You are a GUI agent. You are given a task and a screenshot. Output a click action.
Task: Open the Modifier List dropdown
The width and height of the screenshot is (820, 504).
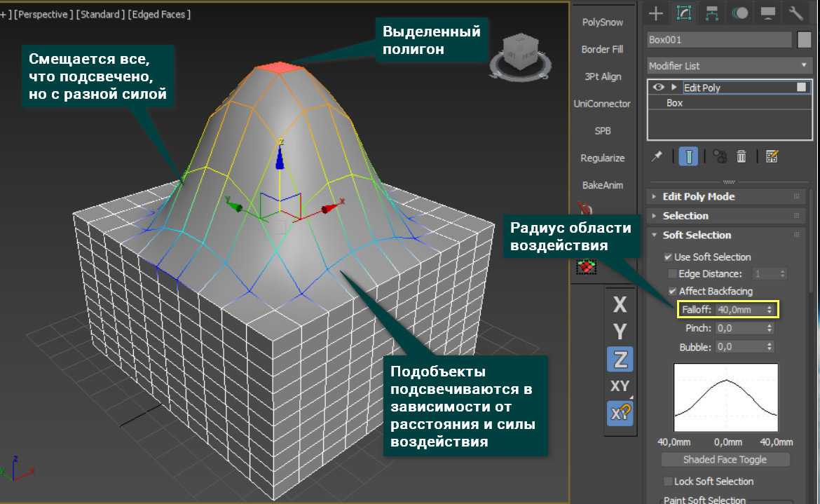click(728, 66)
